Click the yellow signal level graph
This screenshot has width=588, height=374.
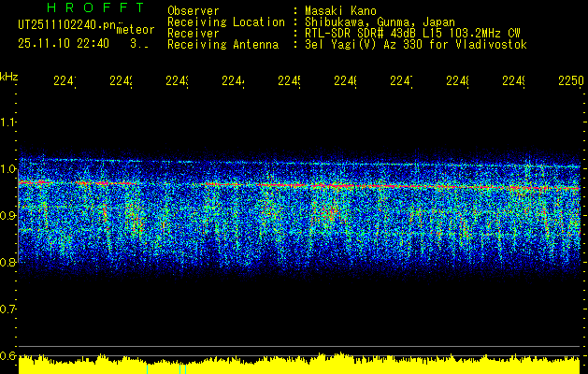click(299, 364)
